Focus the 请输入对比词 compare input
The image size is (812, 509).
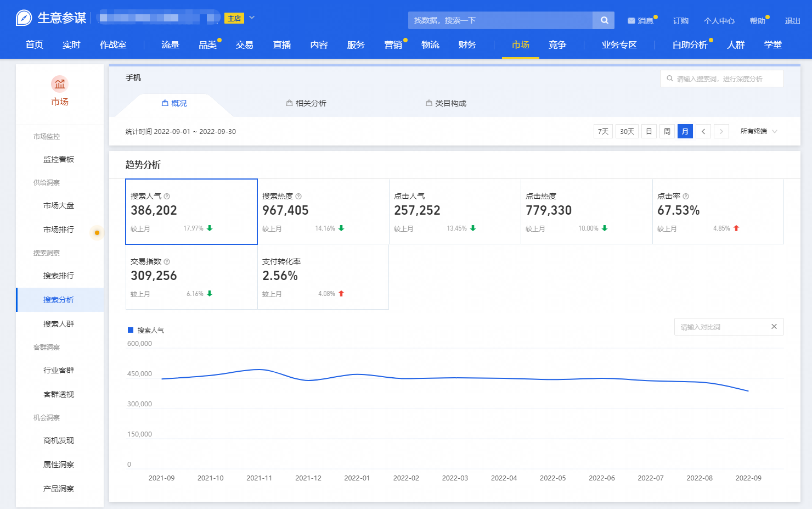tap(729, 327)
